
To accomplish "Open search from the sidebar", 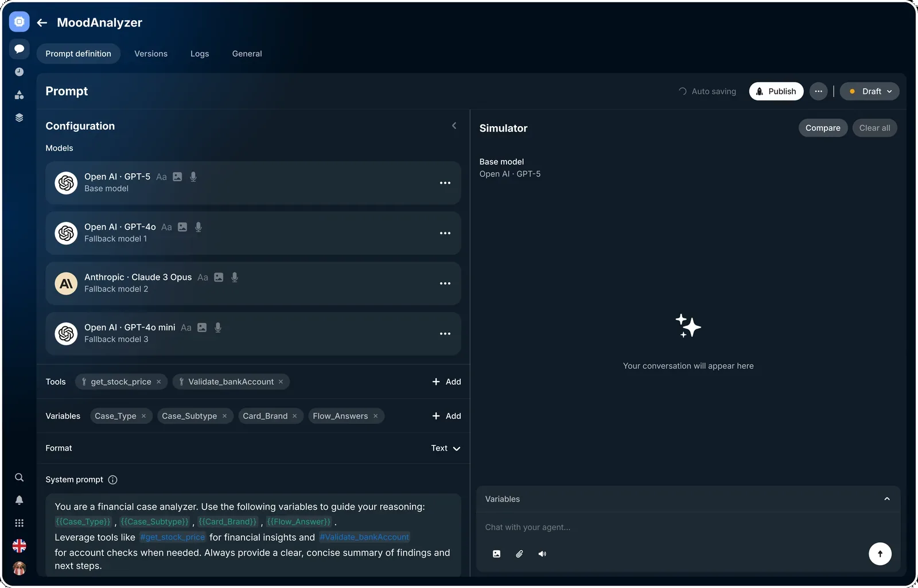I will (x=19, y=477).
